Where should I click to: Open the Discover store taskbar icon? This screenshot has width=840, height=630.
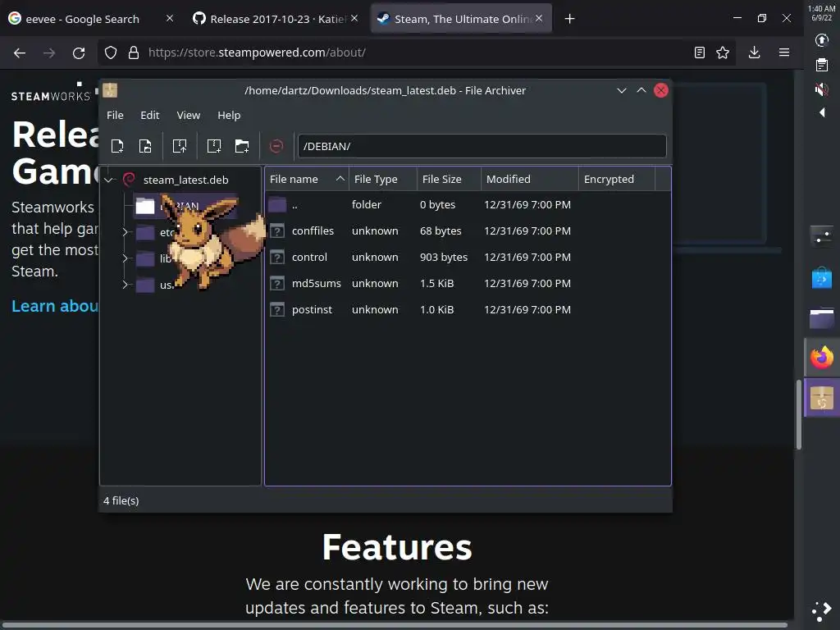pyautogui.click(x=822, y=277)
